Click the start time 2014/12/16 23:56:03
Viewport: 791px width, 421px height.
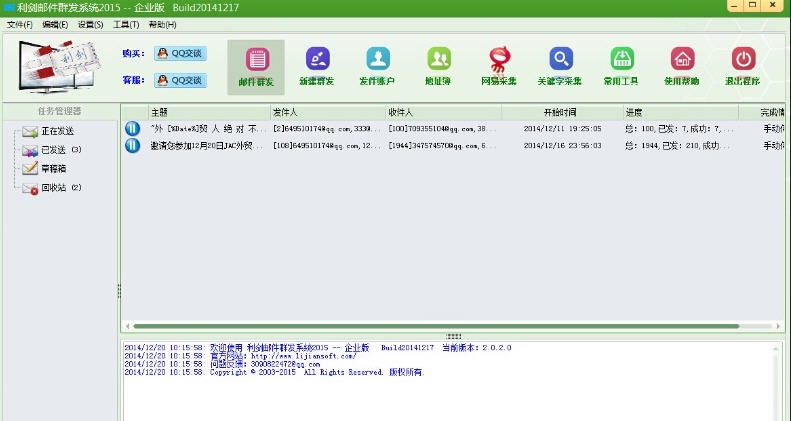pos(562,146)
